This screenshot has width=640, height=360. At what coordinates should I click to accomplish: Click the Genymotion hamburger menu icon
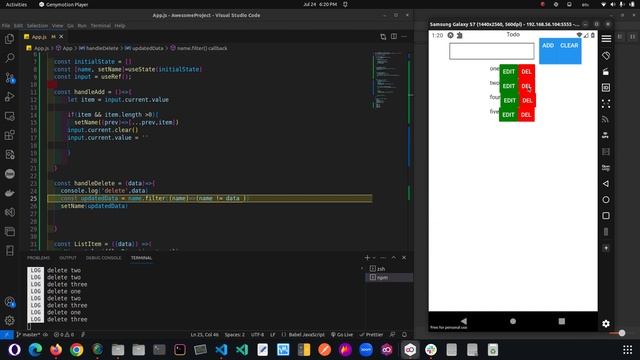606,39
